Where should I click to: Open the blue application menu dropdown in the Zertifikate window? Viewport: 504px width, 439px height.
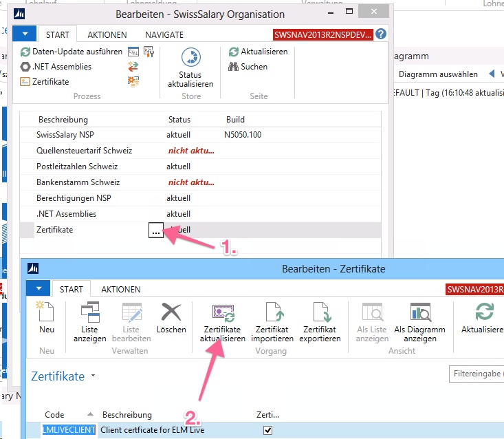[x=39, y=289]
